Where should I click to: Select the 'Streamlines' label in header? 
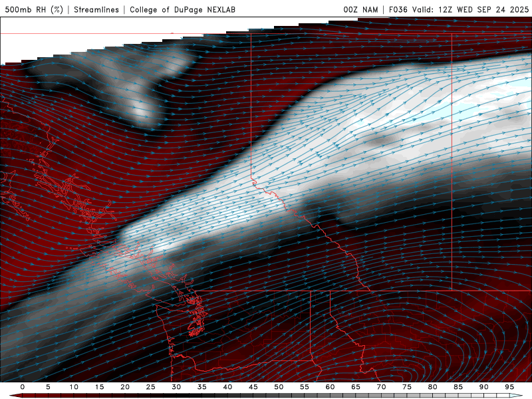96,9
